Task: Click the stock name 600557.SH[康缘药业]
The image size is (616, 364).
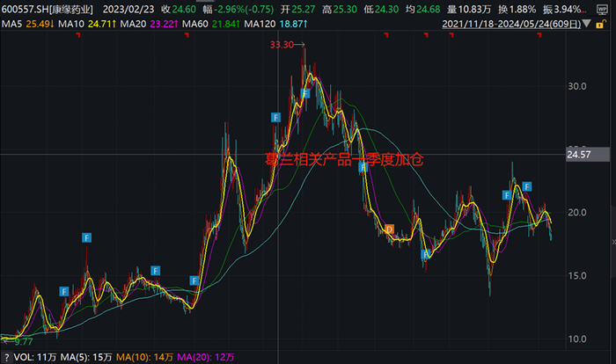Action: pyautogui.click(x=48, y=10)
